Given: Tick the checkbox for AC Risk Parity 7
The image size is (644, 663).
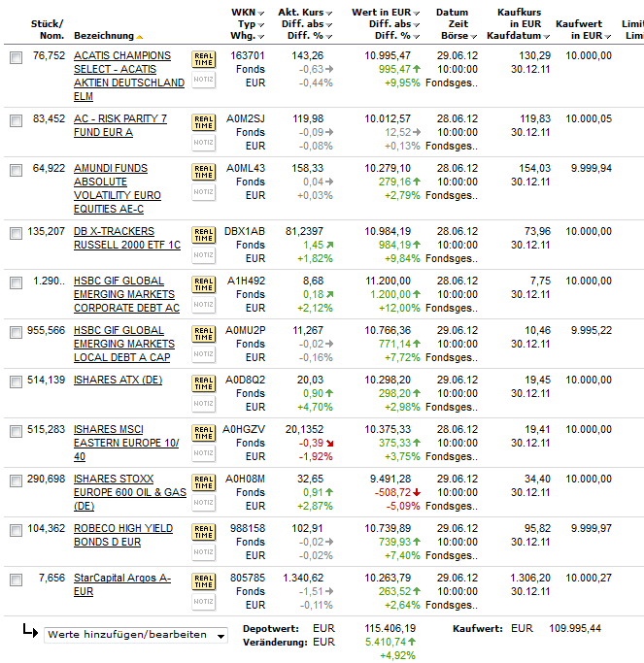Looking at the screenshot, I should tap(17, 121).
